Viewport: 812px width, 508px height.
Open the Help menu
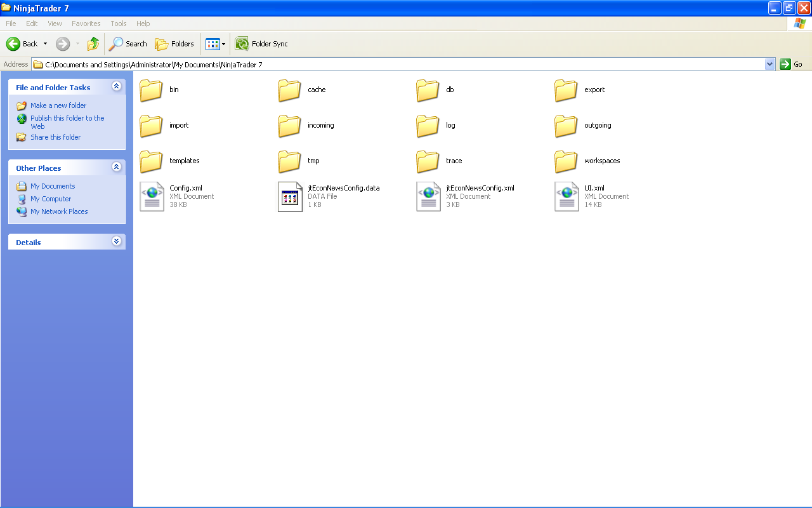pyautogui.click(x=143, y=23)
